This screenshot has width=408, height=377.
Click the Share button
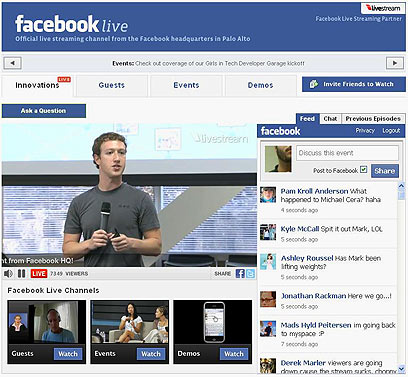385,171
